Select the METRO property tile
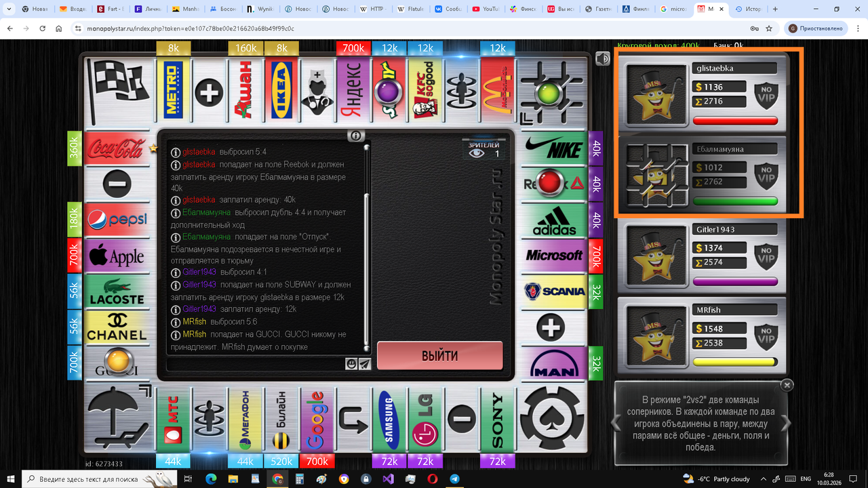868x488 pixels. tap(174, 91)
